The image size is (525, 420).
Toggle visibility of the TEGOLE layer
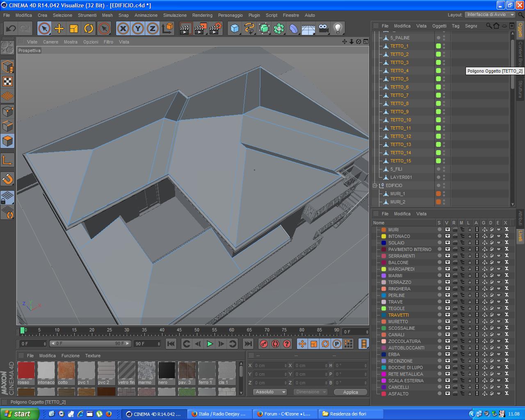[x=447, y=308]
